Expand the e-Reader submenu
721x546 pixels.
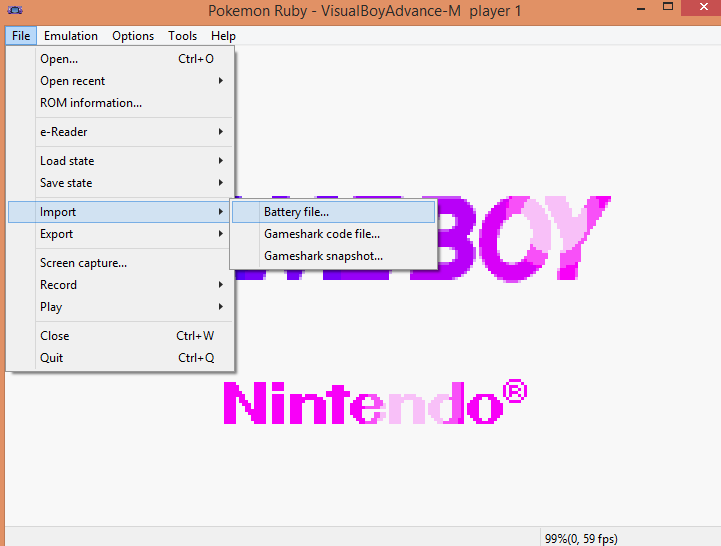[x=120, y=132]
